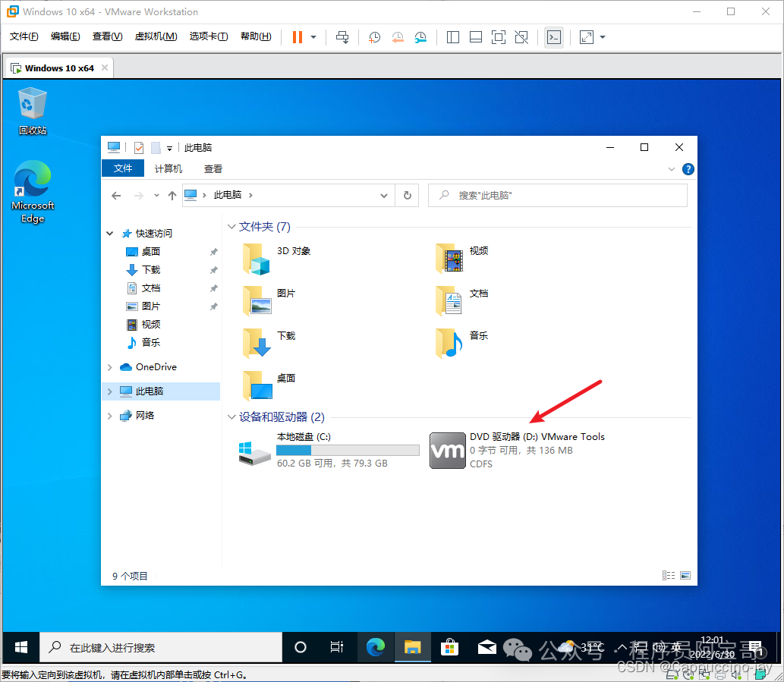Click Explorer properties quick access icon
This screenshot has height=682, width=784.
point(139,147)
